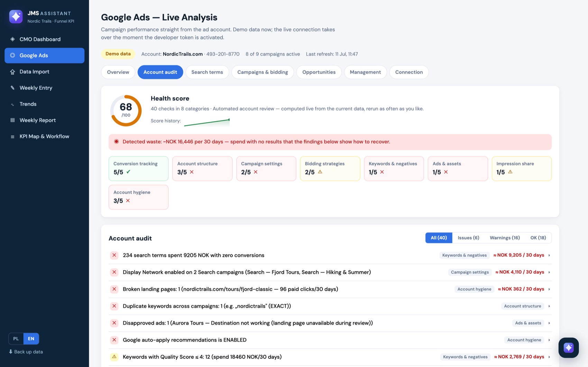Image resolution: width=588 pixels, height=367 pixels.
Task: Expand the Broken landing pages row arrow
Action: 549,289
